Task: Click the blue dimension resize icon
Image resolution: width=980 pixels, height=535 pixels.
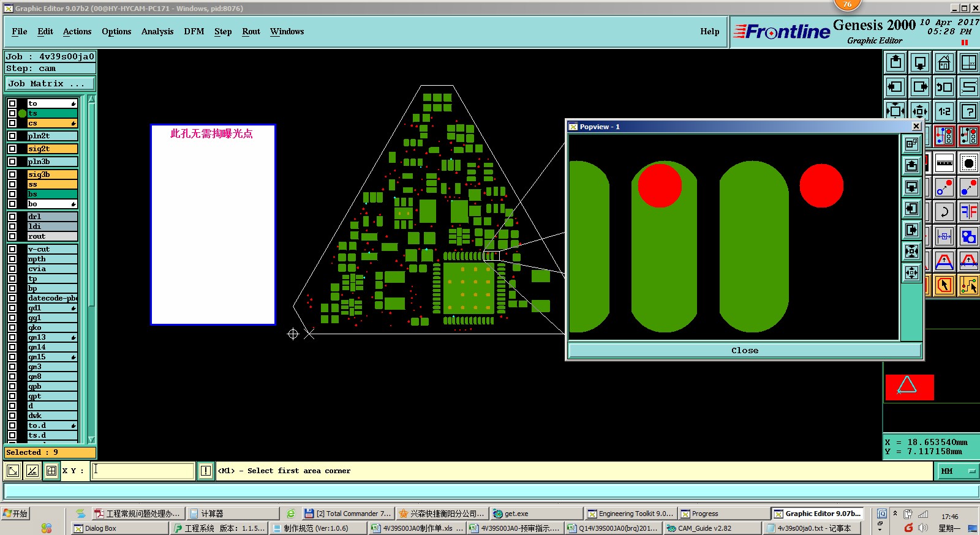Action: coord(944,236)
